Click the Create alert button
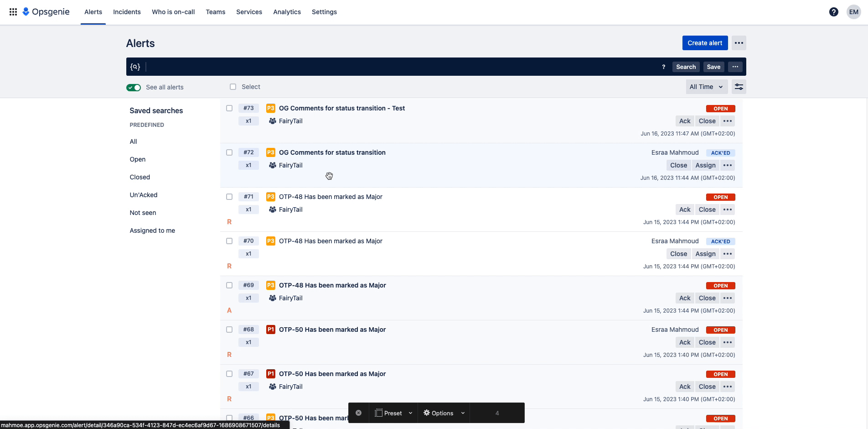Viewport: 868px width, 429px height. 705,43
